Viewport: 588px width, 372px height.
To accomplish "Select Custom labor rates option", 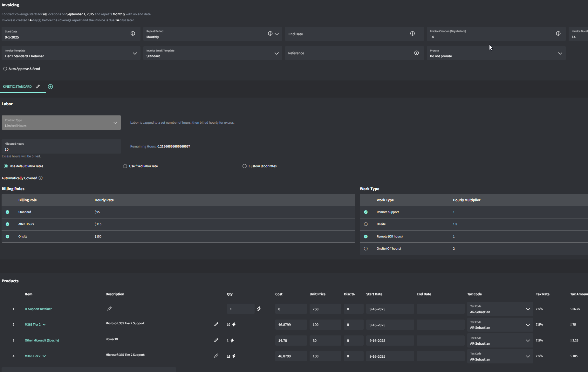I will coord(244,166).
